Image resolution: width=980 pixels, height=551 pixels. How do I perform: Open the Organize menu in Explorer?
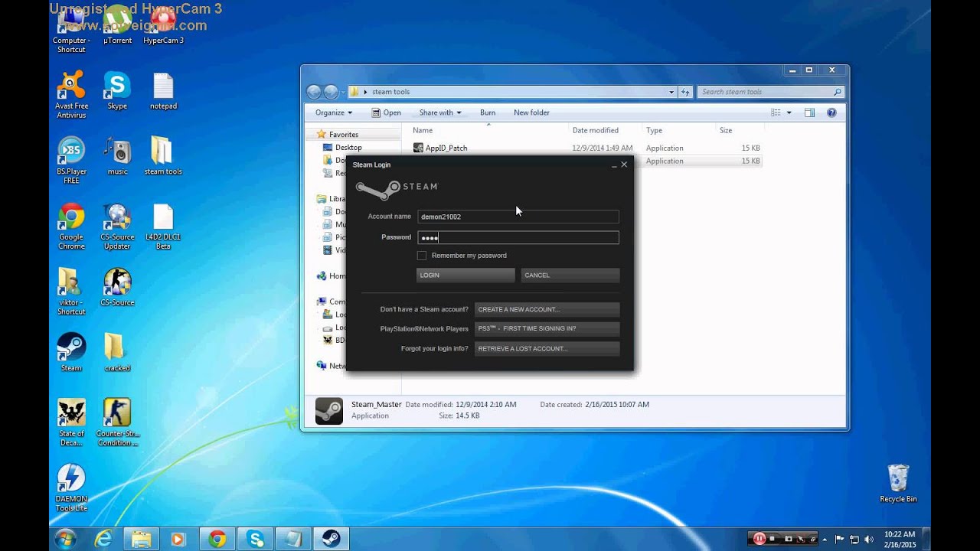334,112
